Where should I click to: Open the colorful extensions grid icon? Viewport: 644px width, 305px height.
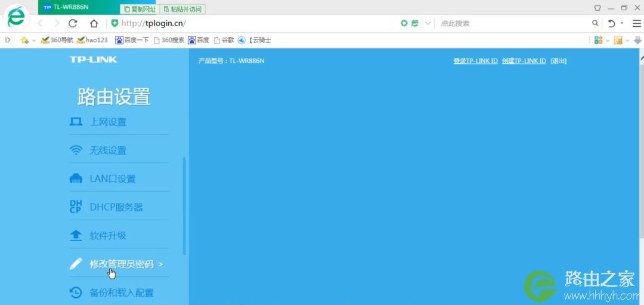tap(599, 40)
